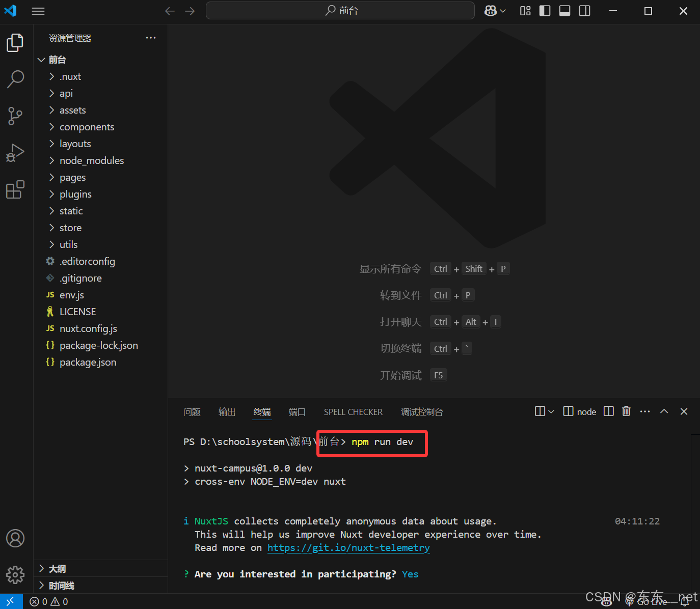The height and width of the screenshot is (609, 700).
Task: Expand the node_modules folder
Action: point(101,160)
